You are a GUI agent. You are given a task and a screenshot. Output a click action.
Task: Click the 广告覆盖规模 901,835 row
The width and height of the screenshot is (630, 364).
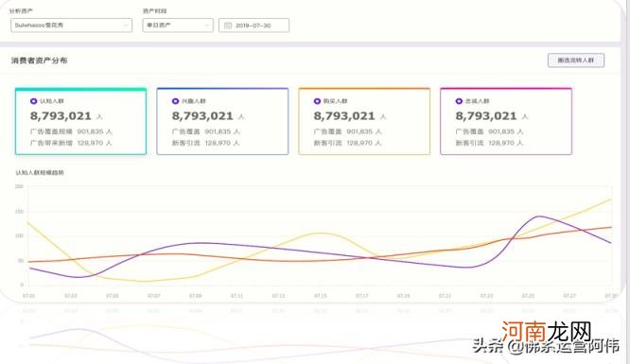[71, 131]
